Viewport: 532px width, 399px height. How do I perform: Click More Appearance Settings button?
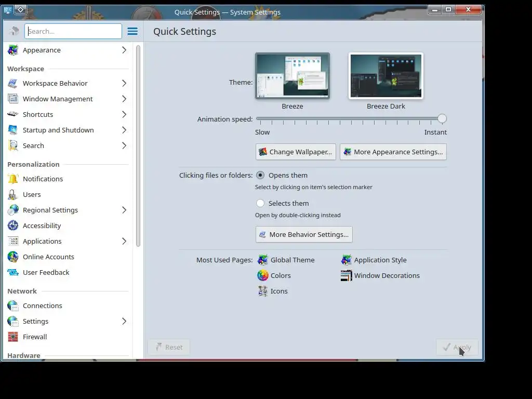(x=393, y=152)
